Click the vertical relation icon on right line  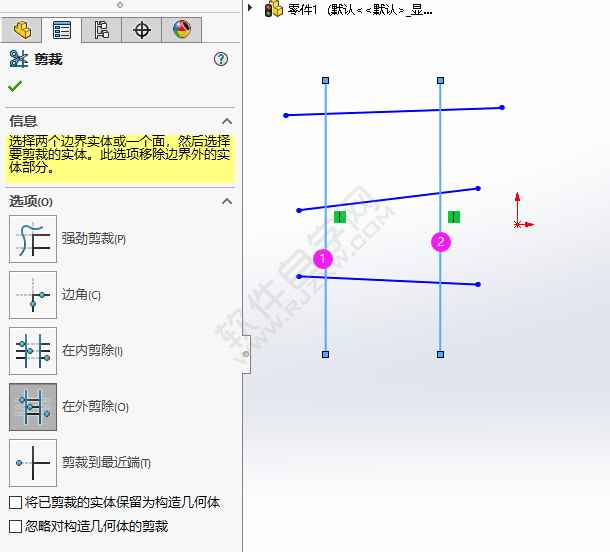coord(454,217)
